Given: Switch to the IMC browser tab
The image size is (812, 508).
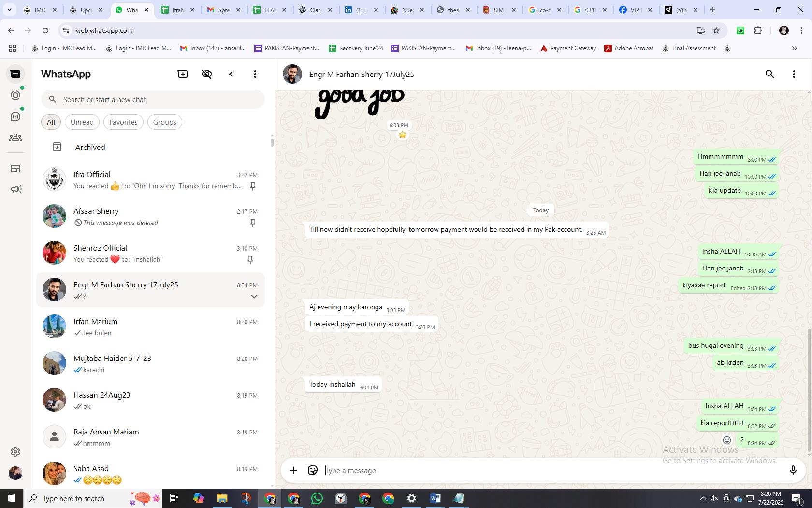Looking at the screenshot, I should tap(41, 10).
